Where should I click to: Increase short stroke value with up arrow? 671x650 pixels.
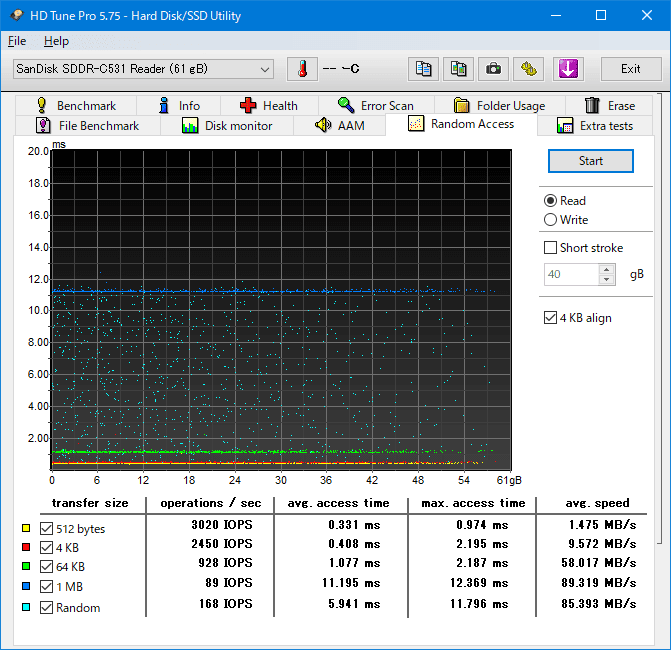(607, 269)
